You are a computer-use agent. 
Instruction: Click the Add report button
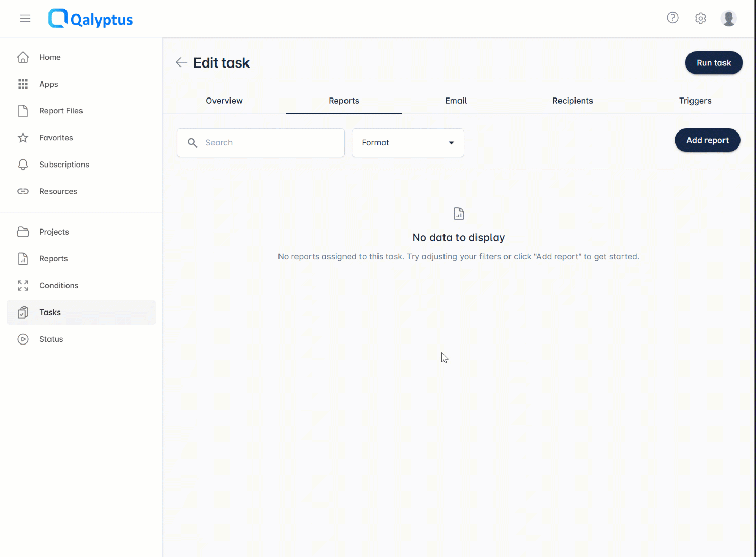(x=707, y=140)
